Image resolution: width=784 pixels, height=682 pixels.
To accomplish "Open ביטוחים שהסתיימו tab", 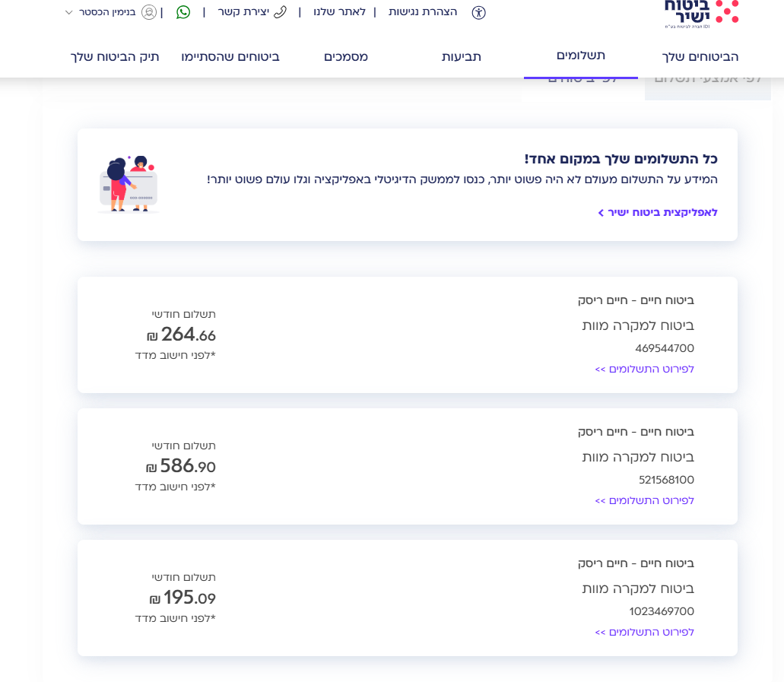I will (230, 56).
